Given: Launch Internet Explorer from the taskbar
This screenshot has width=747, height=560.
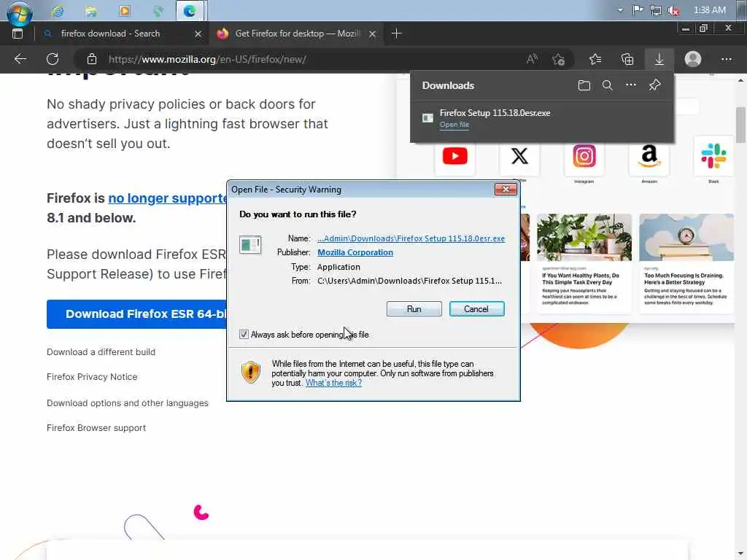Looking at the screenshot, I should [58, 10].
